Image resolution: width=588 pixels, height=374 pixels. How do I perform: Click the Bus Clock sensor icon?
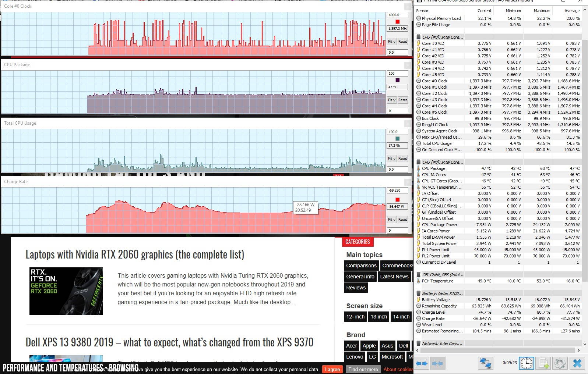pyautogui.click(x=419, y=118)
